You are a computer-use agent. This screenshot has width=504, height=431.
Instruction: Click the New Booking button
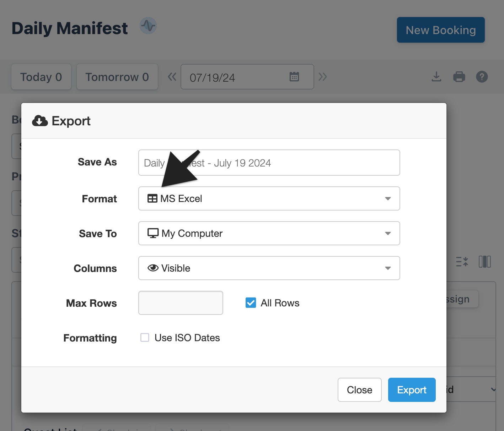[441, 30]
